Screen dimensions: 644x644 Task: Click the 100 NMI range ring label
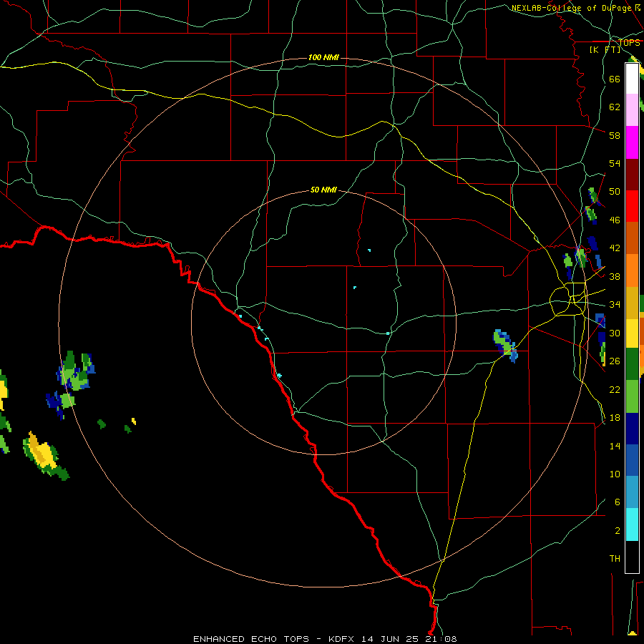tap(323, 57)
